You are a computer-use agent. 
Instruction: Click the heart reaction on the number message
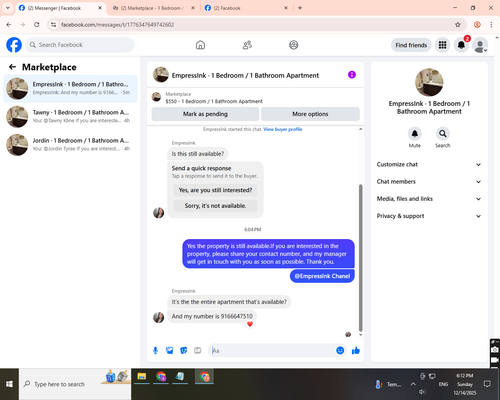(x=250, y=324)
